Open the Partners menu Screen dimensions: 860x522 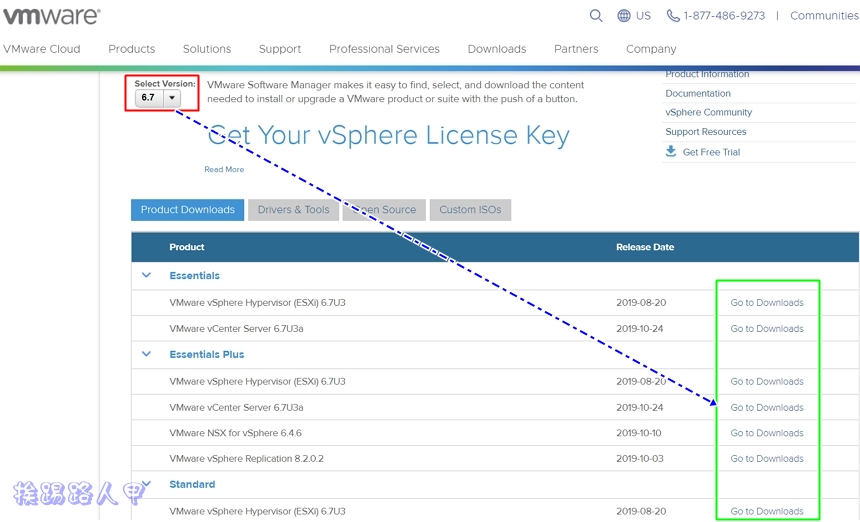coord(576,49)
